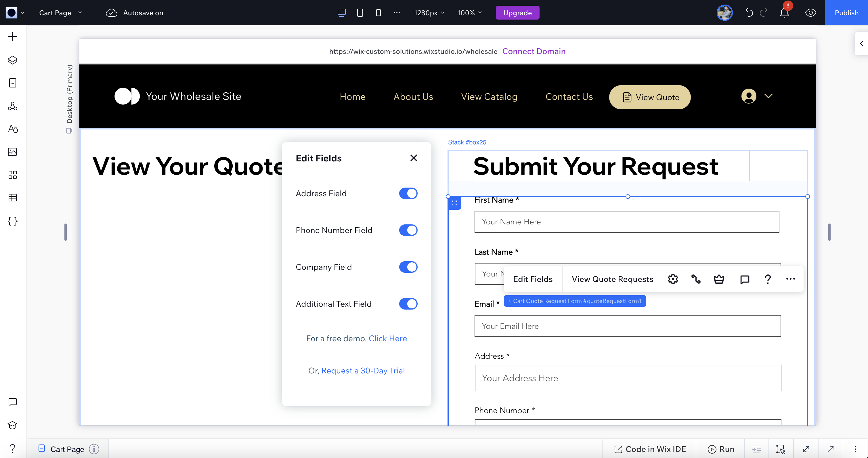Open the 100% zoom dropdown
Viewport: 868px width, 458px height.
coord(469,13)
